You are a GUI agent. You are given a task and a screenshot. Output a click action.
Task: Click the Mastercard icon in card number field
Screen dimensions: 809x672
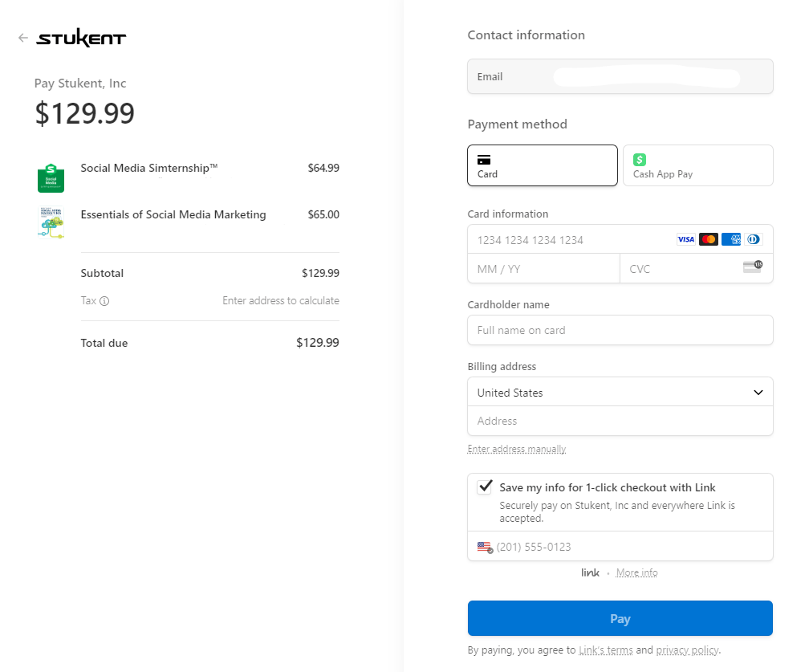[708, 238]
